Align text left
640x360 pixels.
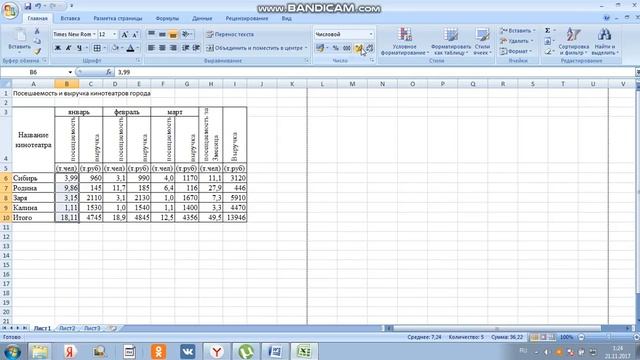(151, 48)
